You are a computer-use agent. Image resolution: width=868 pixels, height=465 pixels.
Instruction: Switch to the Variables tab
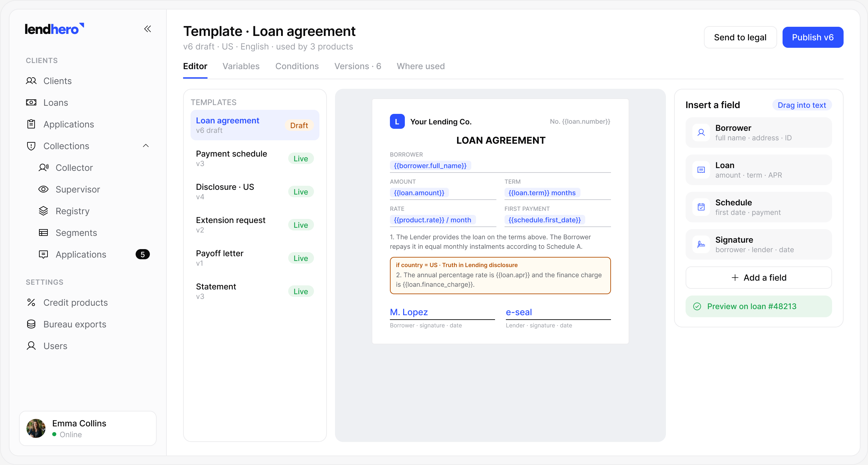[x=241, y=66]
